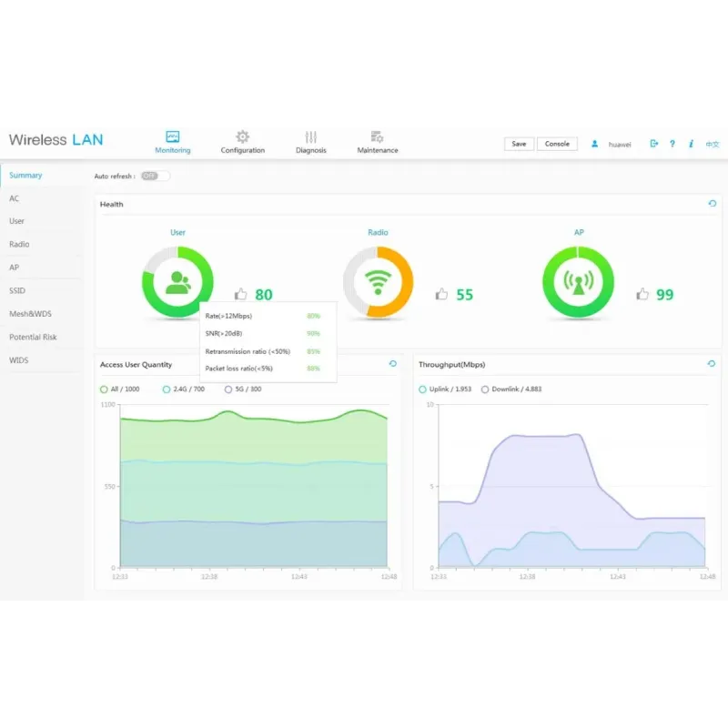Open Potential Risk in sidebar
The image size is (728, 728).
(33, 337)
